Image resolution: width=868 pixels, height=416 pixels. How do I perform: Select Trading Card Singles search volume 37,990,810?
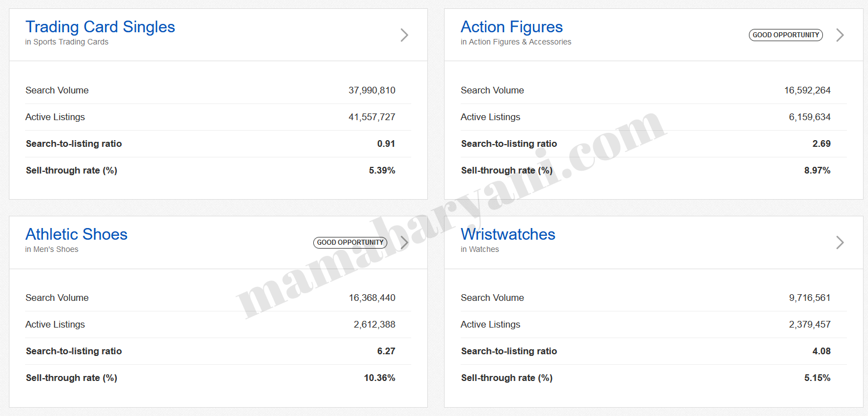(372, 90)
